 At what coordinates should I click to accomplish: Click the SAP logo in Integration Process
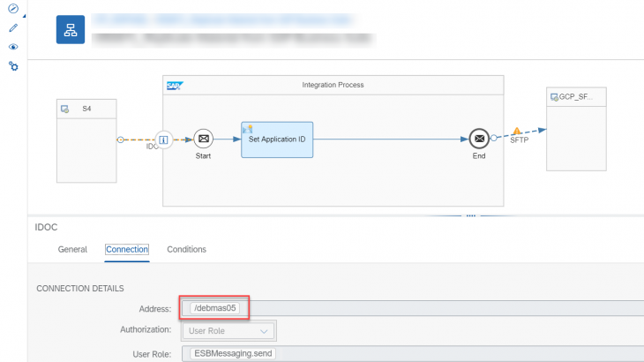point(174,86)
